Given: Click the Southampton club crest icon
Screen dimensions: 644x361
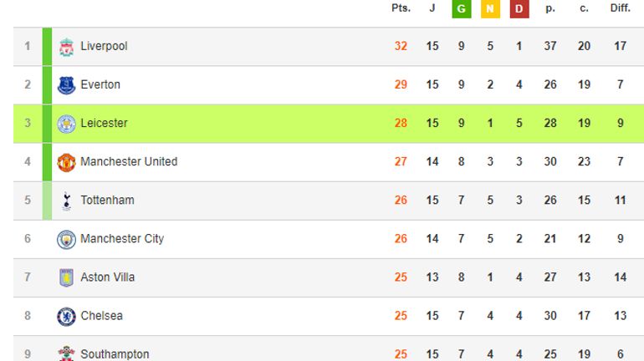Looking at the screenshot, I should click(66, 353).
